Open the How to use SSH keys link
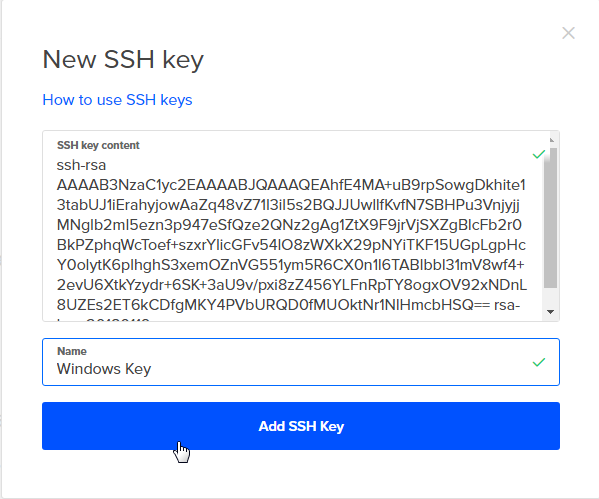Viewport: 599px width, 499px height. coord(117,100)
